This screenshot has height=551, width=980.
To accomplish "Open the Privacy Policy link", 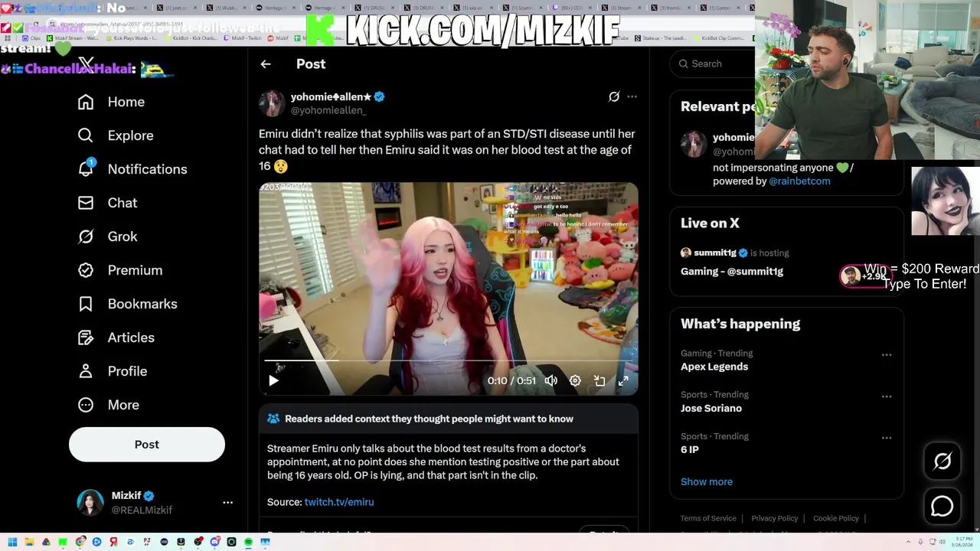I will pos(775,518).
